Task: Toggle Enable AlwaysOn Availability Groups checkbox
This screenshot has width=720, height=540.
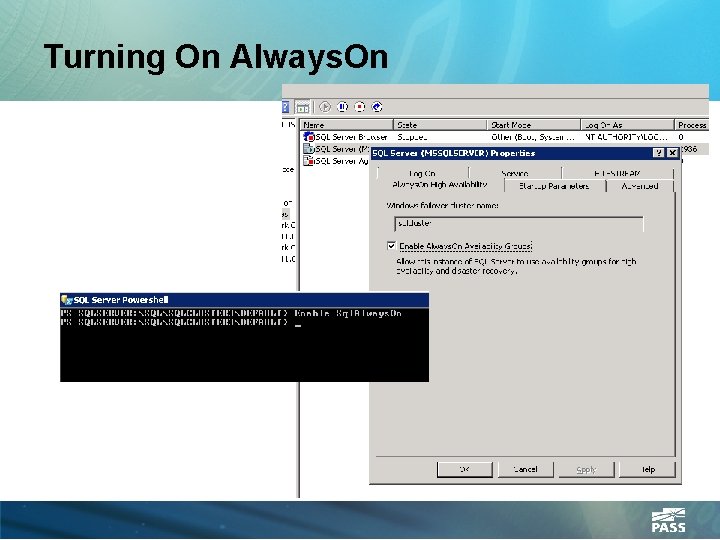Action: [391, 246]
